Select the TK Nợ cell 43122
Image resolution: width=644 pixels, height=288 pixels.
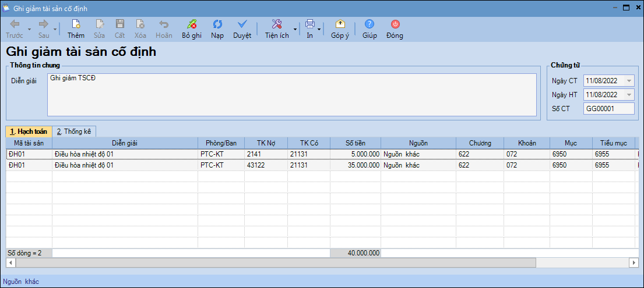click(x=266, y=165)
